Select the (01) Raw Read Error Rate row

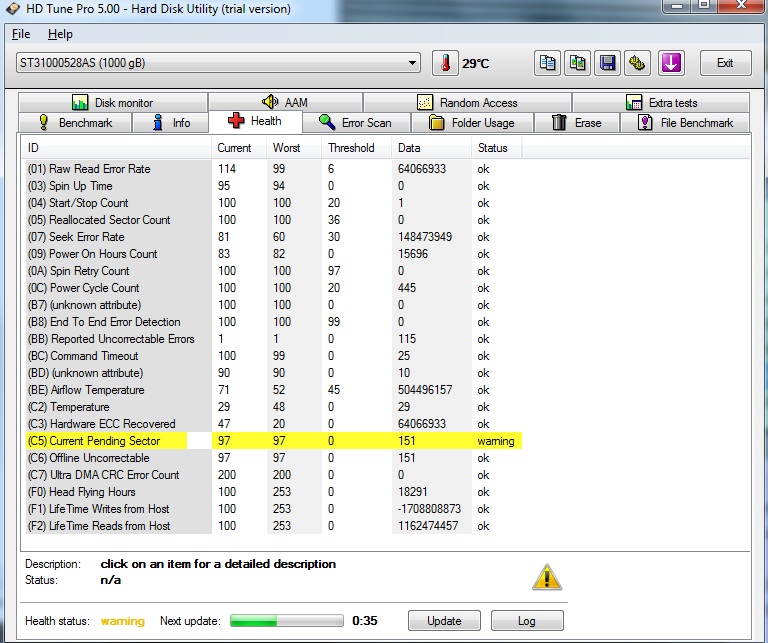[272, 169]
